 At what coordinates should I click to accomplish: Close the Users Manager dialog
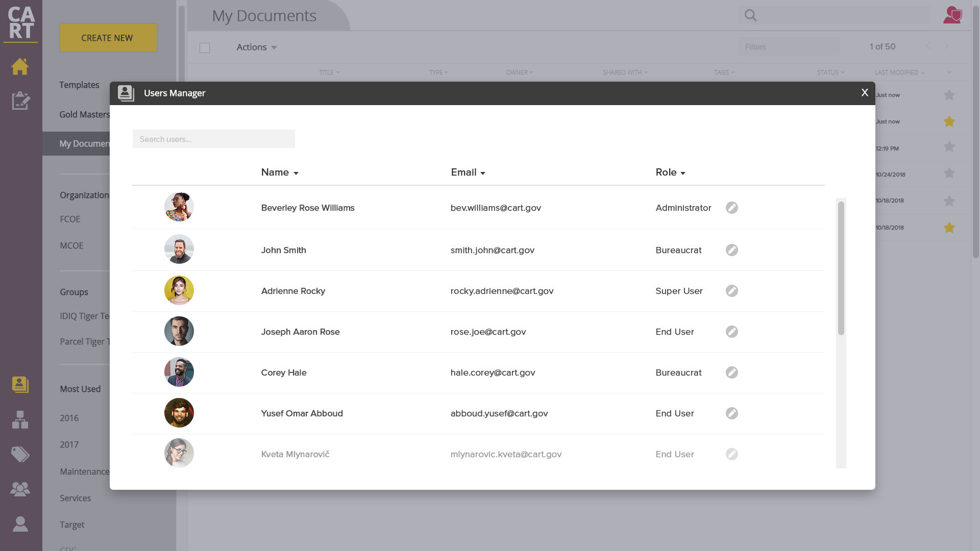pos(864,93)
